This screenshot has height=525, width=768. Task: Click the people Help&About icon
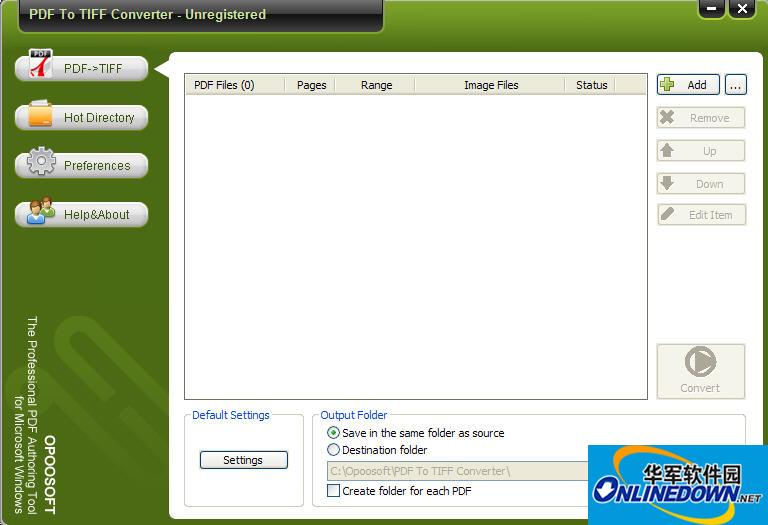tap(41, 210)
